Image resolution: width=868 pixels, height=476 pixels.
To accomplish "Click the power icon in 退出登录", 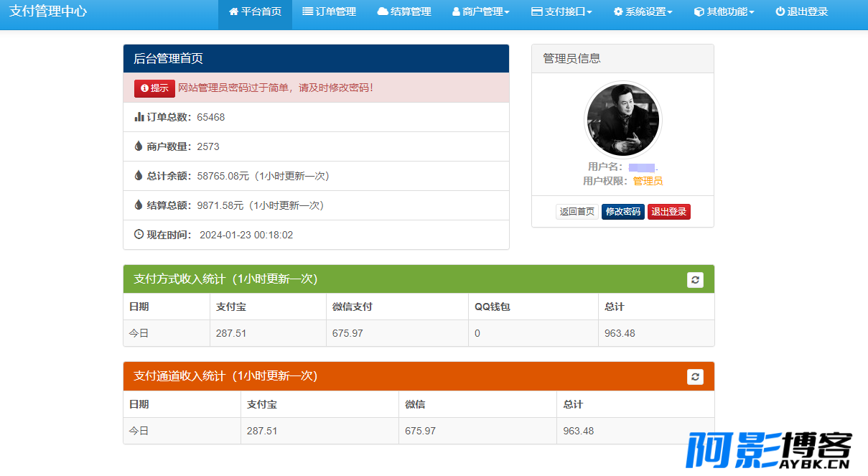I will click(x=780, y=11).
